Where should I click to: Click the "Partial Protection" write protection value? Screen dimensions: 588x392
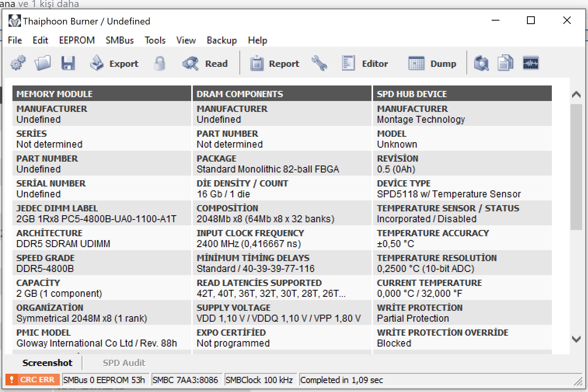tap(413, 318)
